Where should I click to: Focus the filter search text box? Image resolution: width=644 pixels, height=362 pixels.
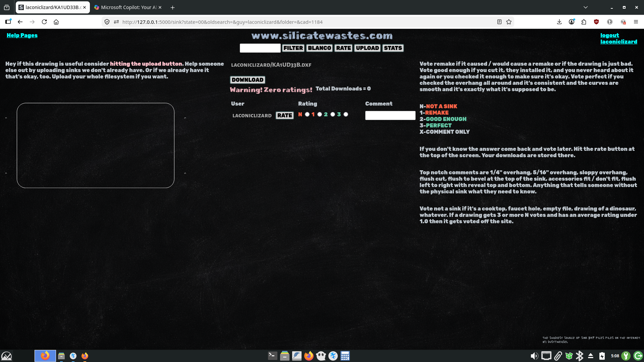point(260,48)
